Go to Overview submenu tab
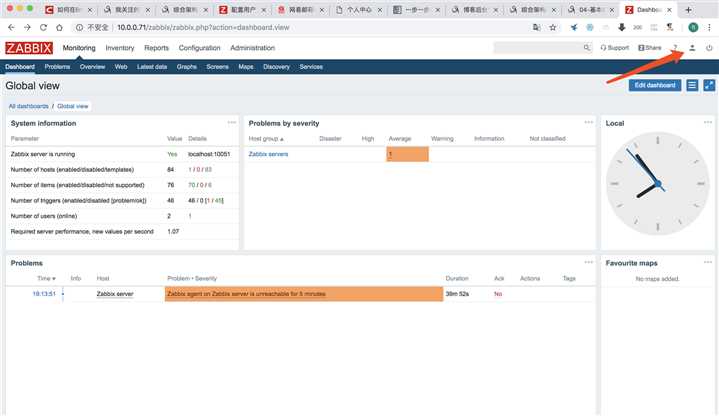Image resolution: width=719 pixels, height=416 pixels. pos(92,67)
